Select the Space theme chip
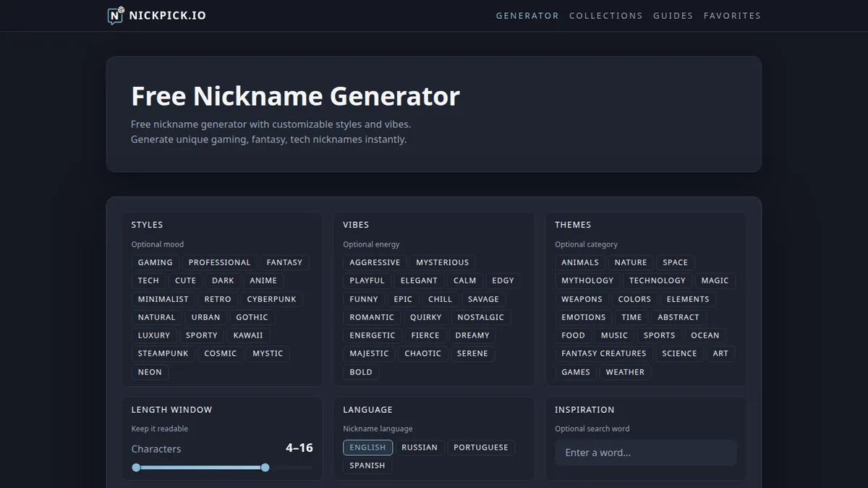The image size is (868, 488). click(x=676, y=262)
